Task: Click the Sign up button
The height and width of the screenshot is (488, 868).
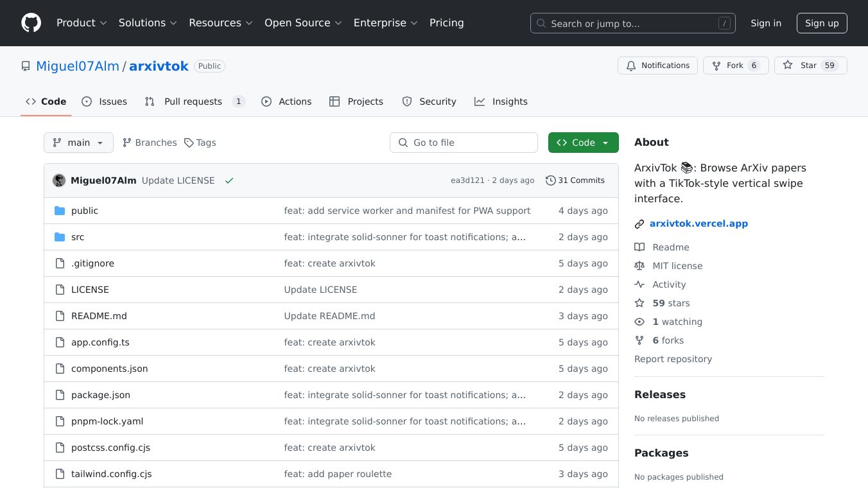Action: (822, 23)
